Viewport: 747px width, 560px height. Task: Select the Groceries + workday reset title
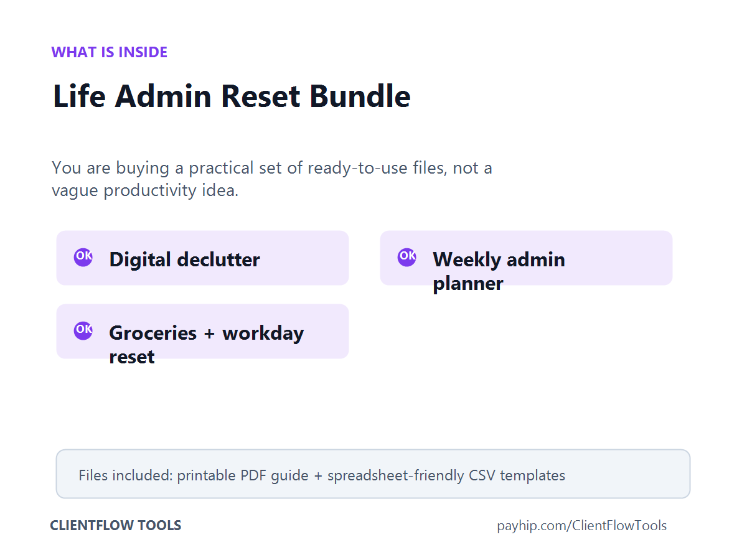tap(206, 345)
